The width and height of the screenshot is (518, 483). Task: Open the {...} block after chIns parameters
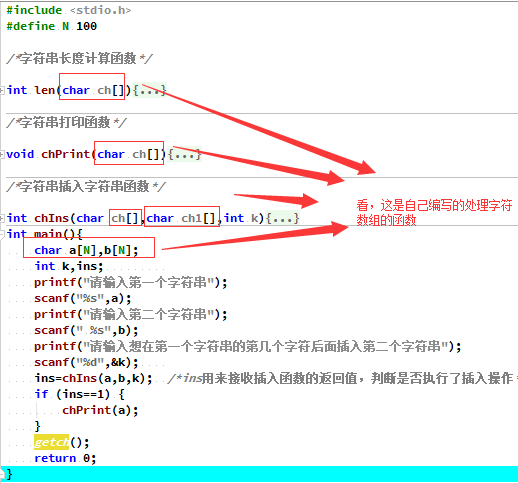click(x=283, y=218)
